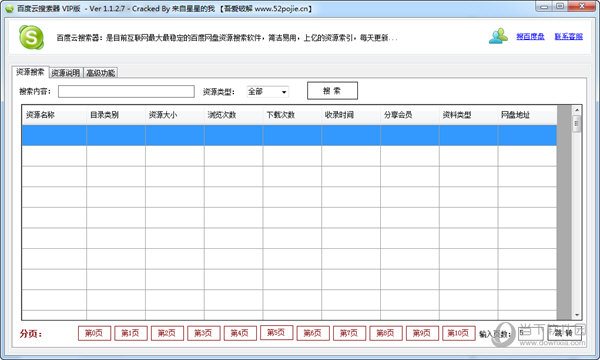The height and width of the screenshot is (360, 600).
Task: Switch to the 资源说明 tab
Action: 66,73
